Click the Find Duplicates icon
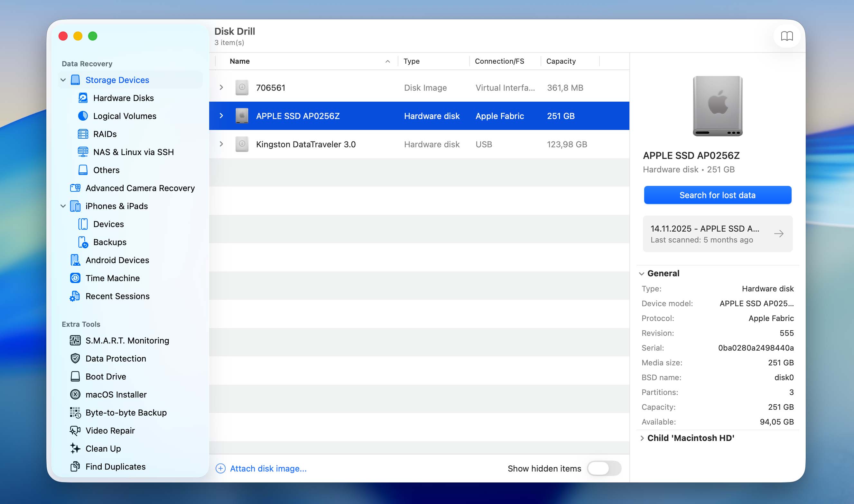 pos(75,466)
